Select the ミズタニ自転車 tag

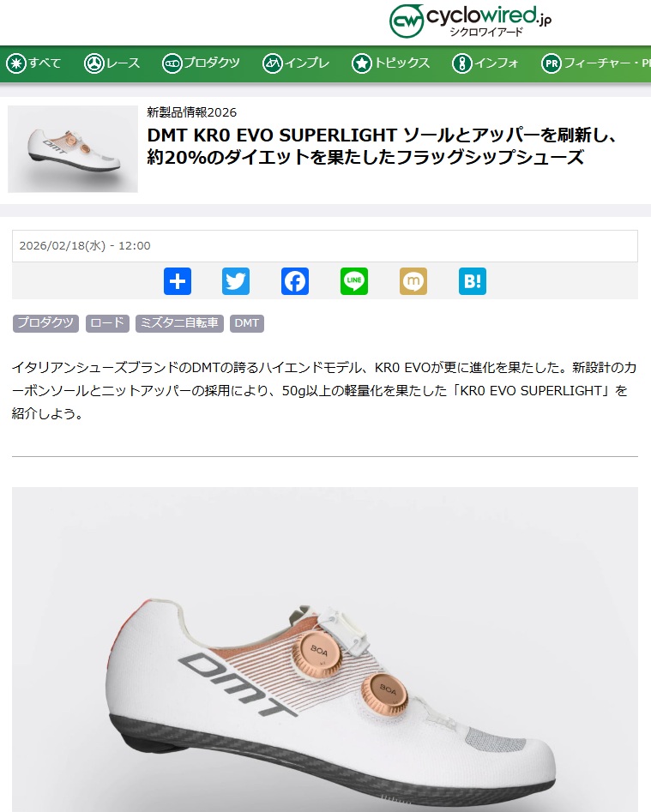coord(179,323)
